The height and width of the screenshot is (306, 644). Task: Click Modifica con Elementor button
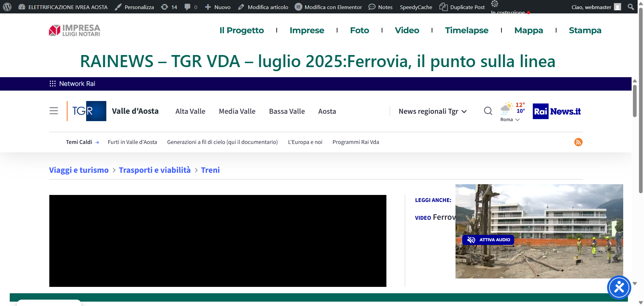pos(329,7)
